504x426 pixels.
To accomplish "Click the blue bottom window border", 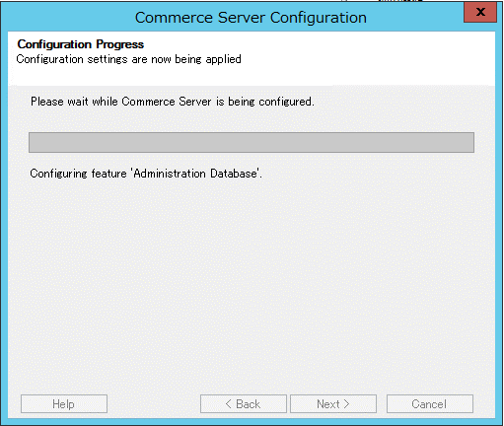I will pyautogui.click(x=252, y=422).
